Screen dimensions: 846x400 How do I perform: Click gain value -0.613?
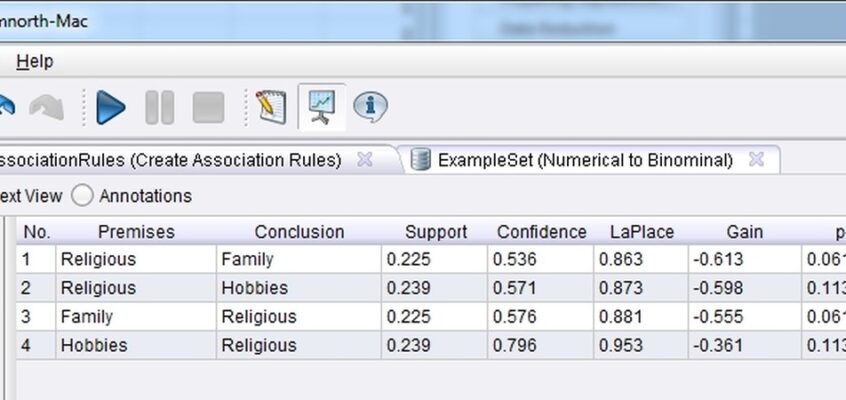pos(745,260)
